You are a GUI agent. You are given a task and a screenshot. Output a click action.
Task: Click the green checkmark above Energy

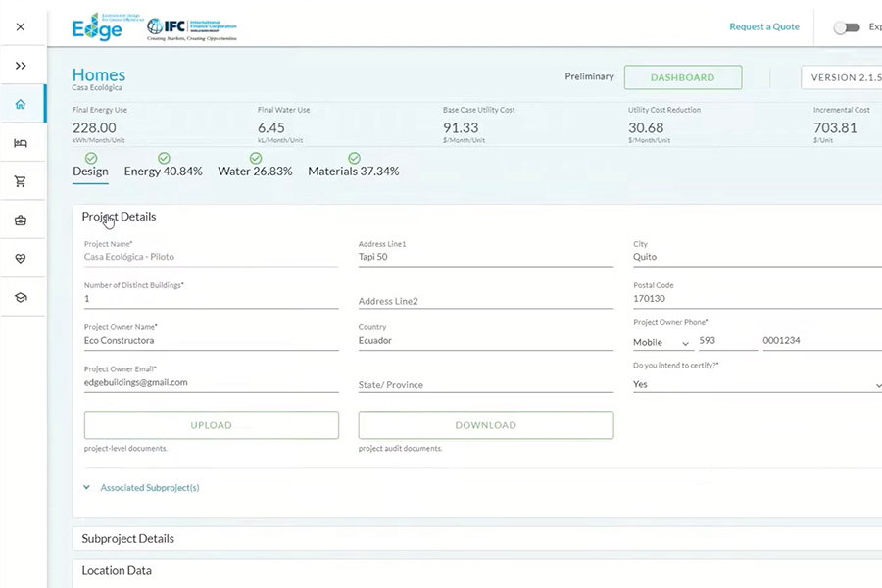(164, 158)
